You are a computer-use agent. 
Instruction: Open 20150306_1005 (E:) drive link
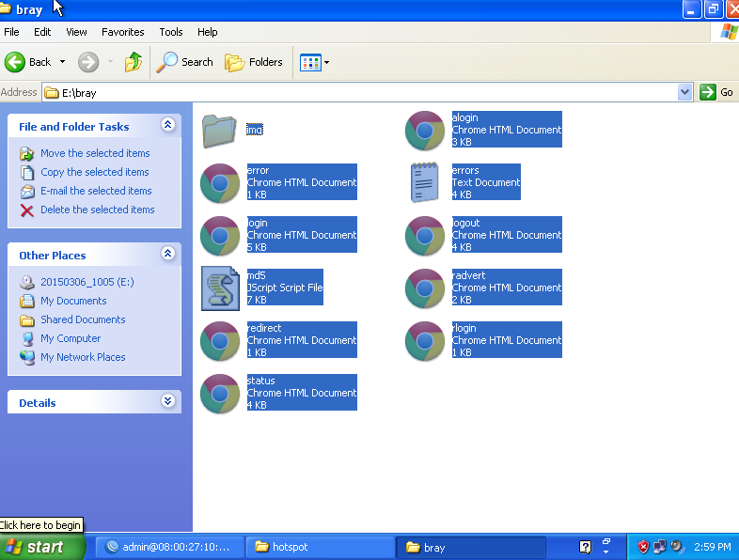87,282
